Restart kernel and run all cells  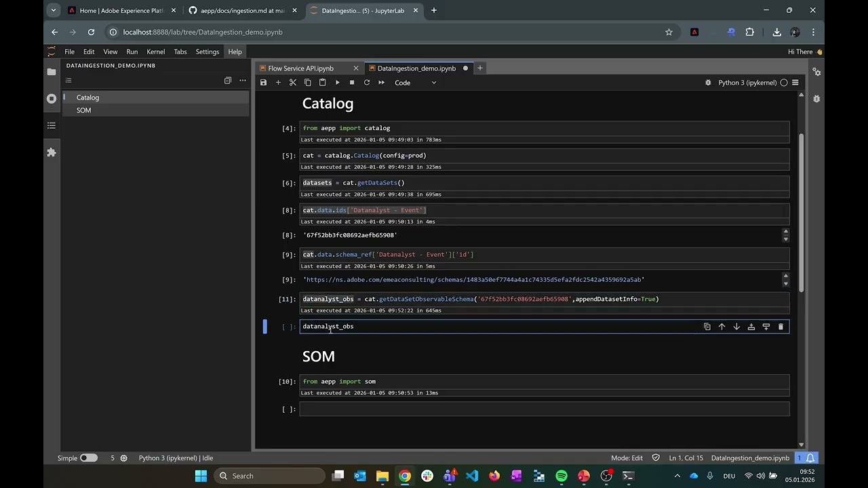point(382,83)
